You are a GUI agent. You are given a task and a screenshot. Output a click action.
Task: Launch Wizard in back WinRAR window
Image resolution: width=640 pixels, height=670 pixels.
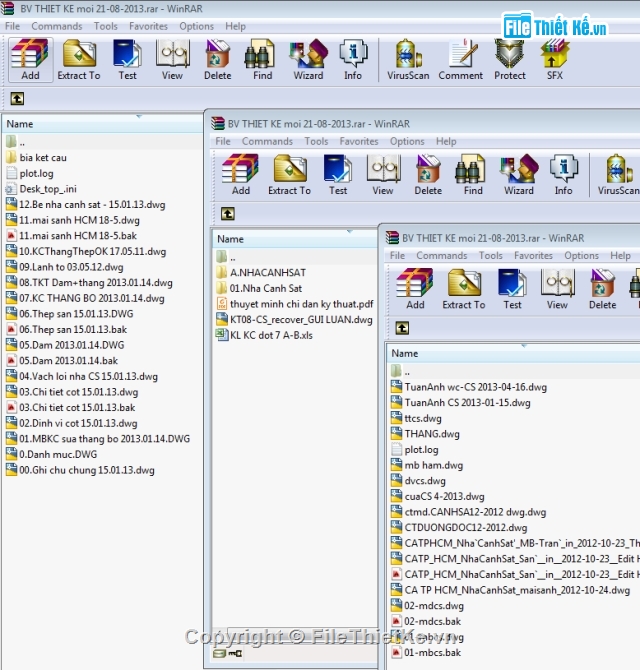(x=308, y=59)
